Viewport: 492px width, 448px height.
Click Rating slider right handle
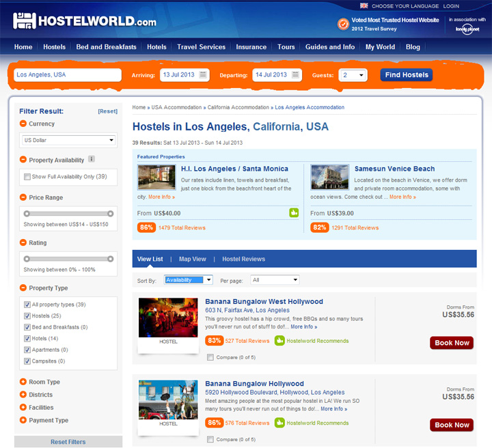[x=111, y=259]
